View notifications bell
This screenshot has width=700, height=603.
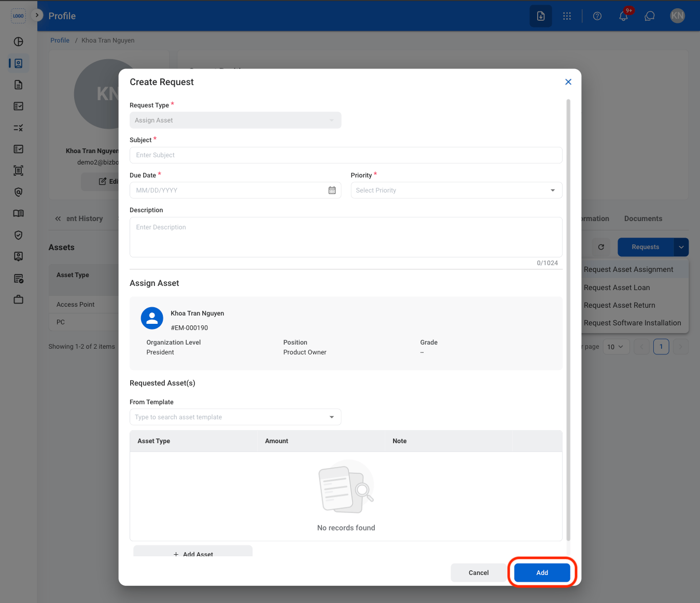pos(624,16)
